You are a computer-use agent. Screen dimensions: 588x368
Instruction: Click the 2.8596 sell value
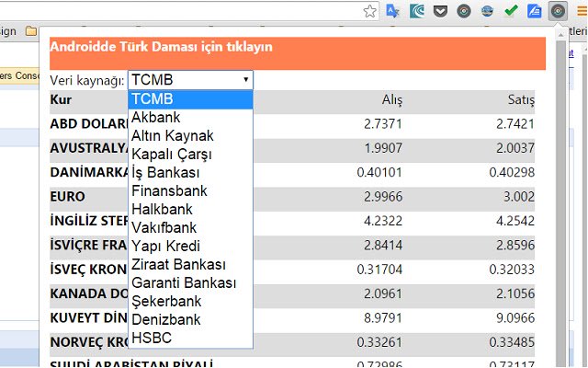click(x=515, y=246)
